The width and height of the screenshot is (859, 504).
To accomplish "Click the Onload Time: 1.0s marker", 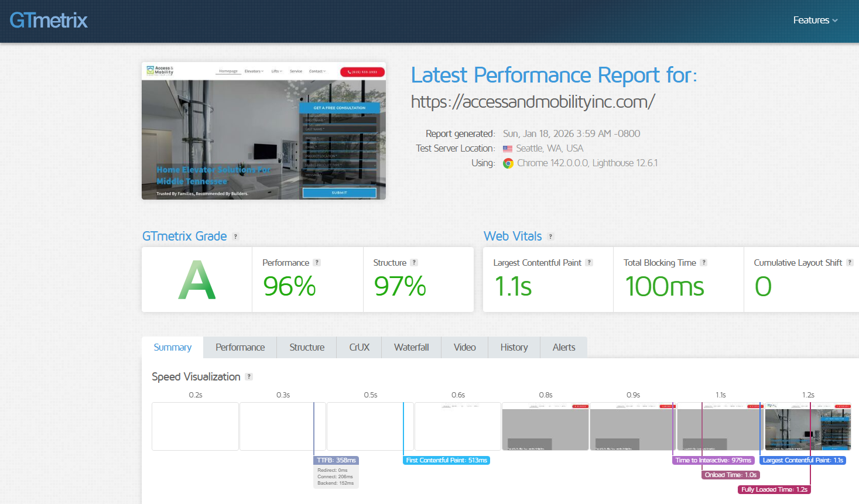I will [731, 475].
